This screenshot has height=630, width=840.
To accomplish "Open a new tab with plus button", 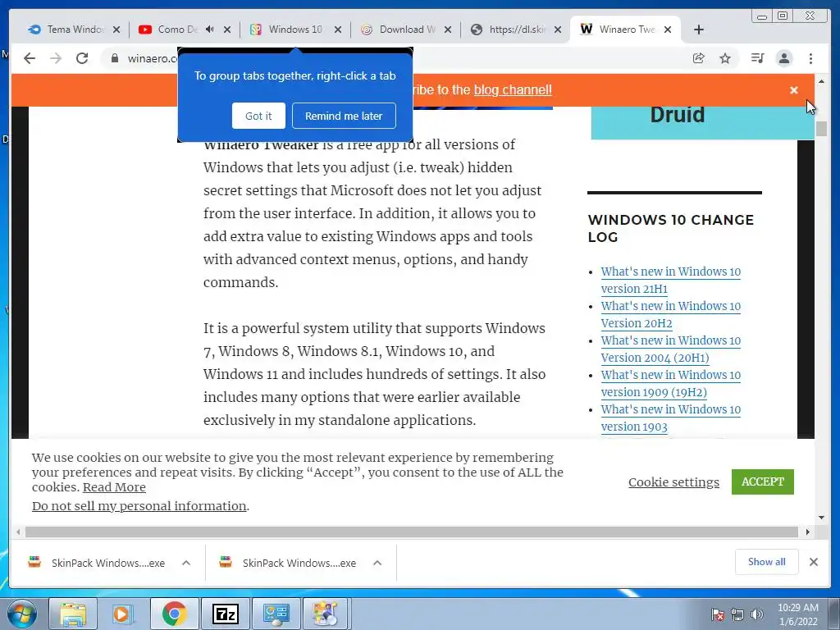I will point(699,30).
